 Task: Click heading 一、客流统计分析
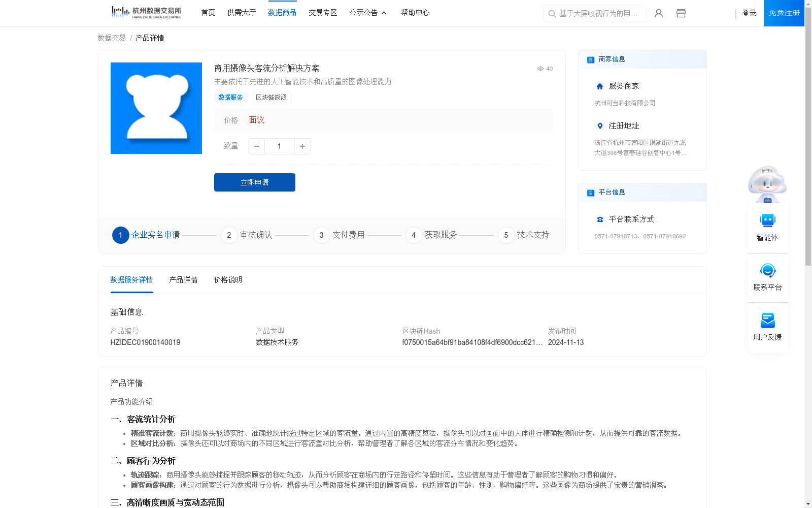pyautogui.click(x=143, y=419)
